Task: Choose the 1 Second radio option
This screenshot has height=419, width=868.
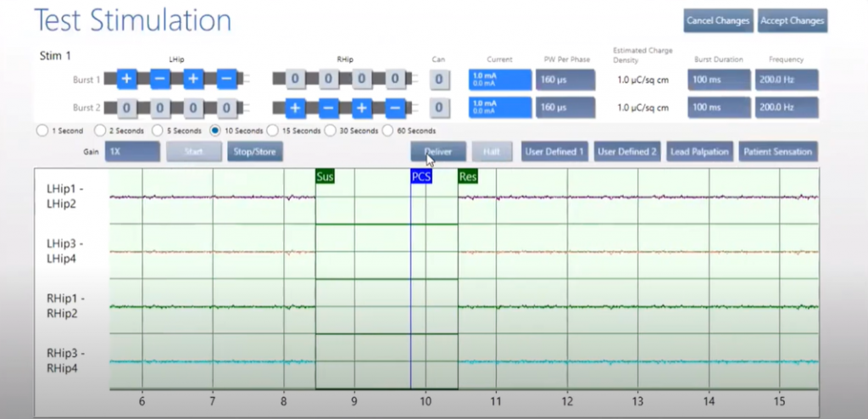Action: point(42,131)
